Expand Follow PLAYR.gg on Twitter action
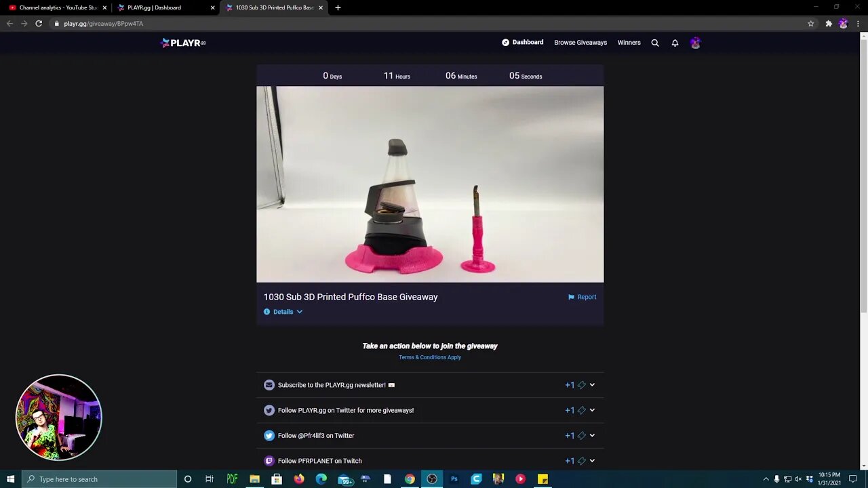Image resolution: width=868 pixels, height=488 pixels. tap(592, 410)
